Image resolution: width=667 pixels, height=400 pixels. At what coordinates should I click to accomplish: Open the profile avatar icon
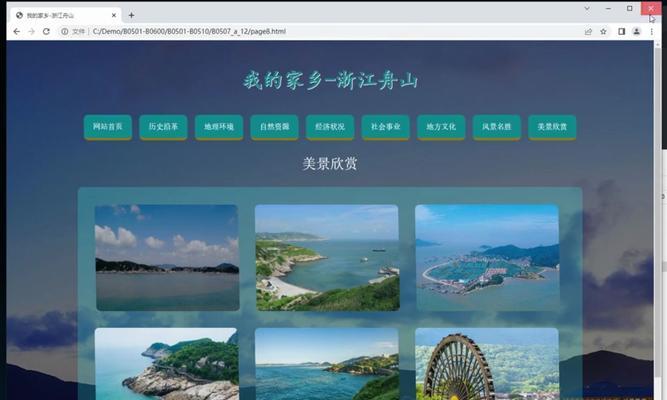pyautogui.click(x=636, y=31)
